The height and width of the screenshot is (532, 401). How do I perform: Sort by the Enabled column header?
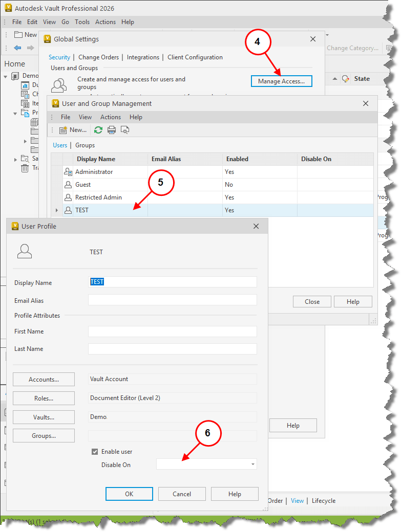pos(260,159)
